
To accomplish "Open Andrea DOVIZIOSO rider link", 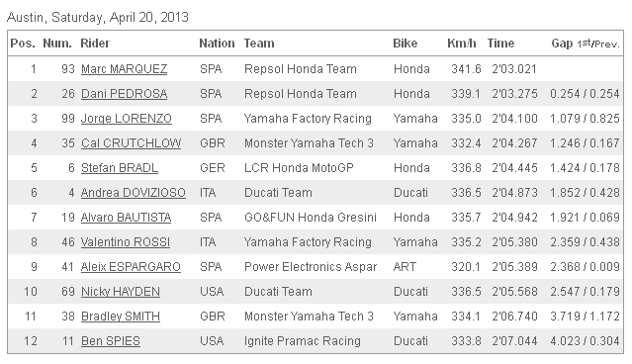I will 133,193.
